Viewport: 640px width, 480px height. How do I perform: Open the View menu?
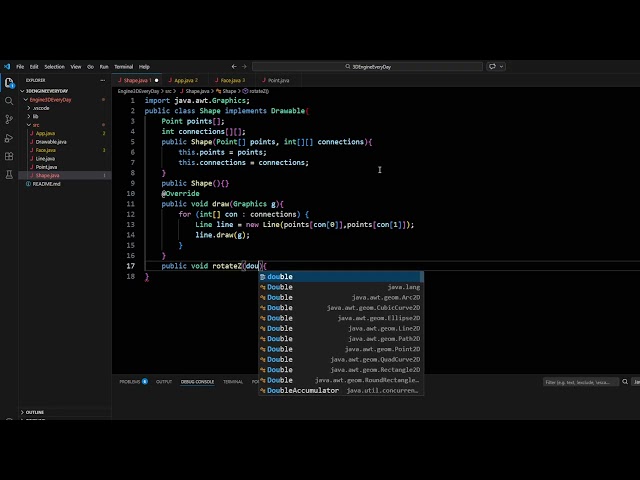76,67
